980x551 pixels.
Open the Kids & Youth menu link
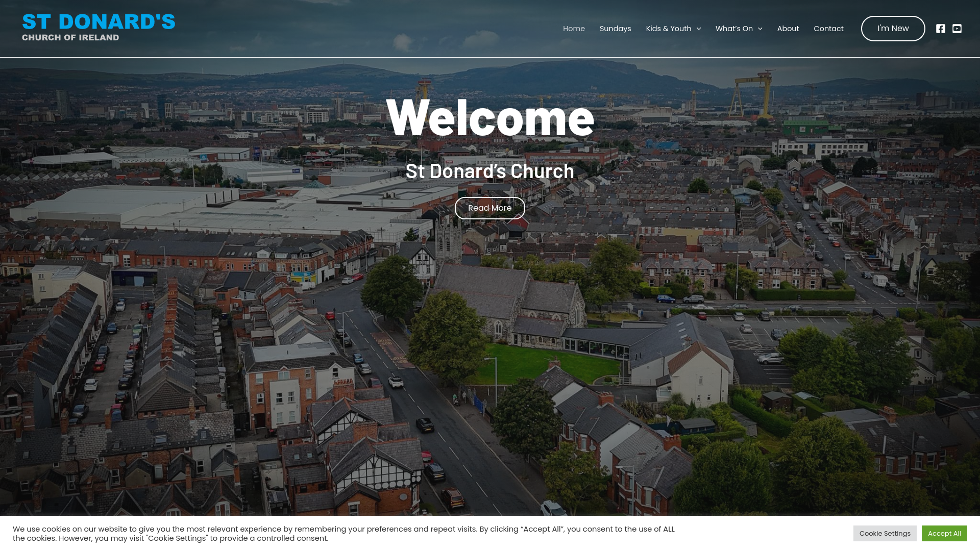pyautogui.click(x=668, y=29)
